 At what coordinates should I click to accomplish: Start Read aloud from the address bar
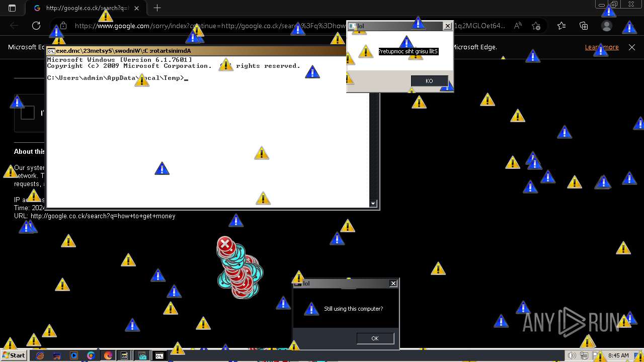pyautogui.click(x=518, y=26)
